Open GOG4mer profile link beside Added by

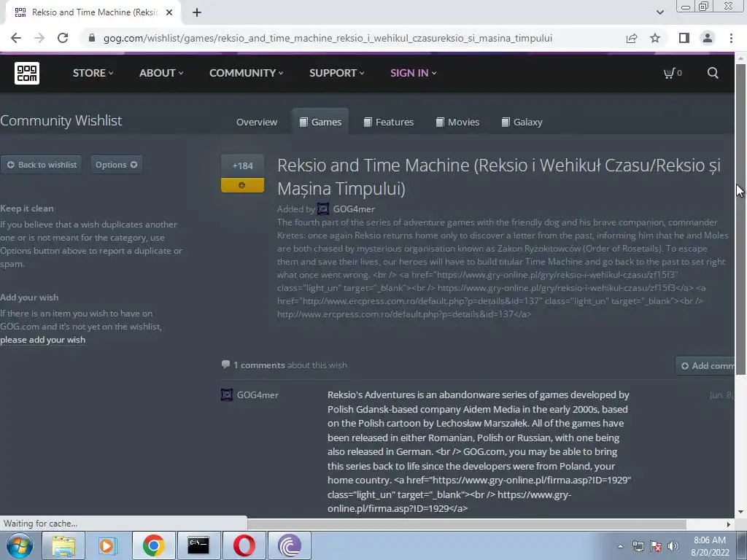coord(354,209)
